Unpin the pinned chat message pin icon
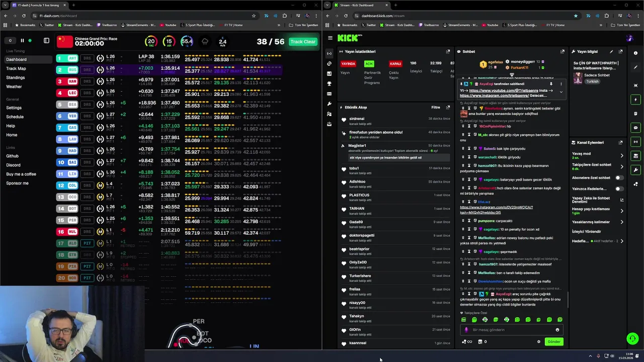This screenshot has height=362, width=644. click(551, 84)
